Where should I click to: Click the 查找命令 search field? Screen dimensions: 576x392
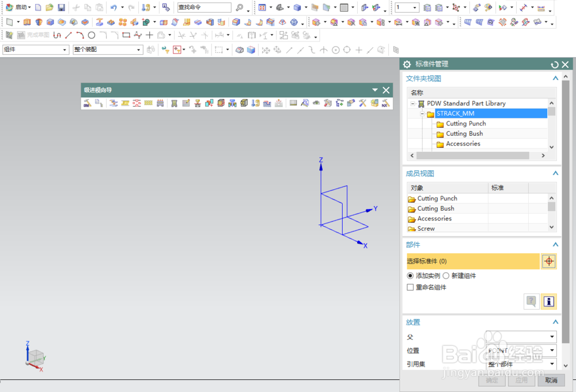click(x=204, y=7)
